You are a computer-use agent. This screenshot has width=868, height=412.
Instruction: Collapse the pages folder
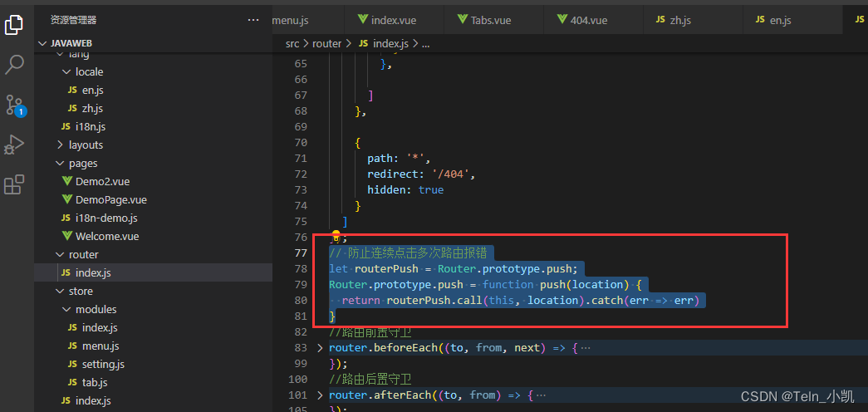tap(60, 164)
